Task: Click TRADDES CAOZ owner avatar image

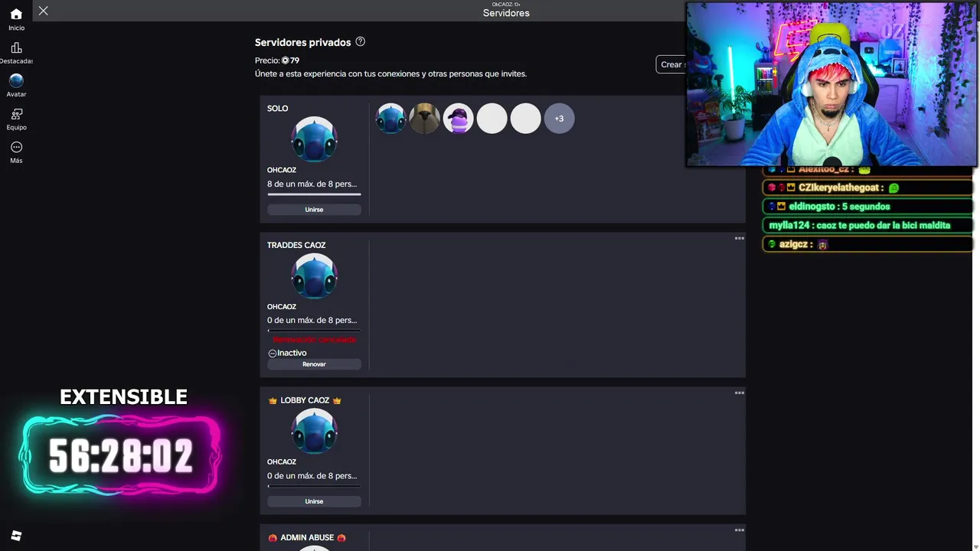Action: (314, 276)
